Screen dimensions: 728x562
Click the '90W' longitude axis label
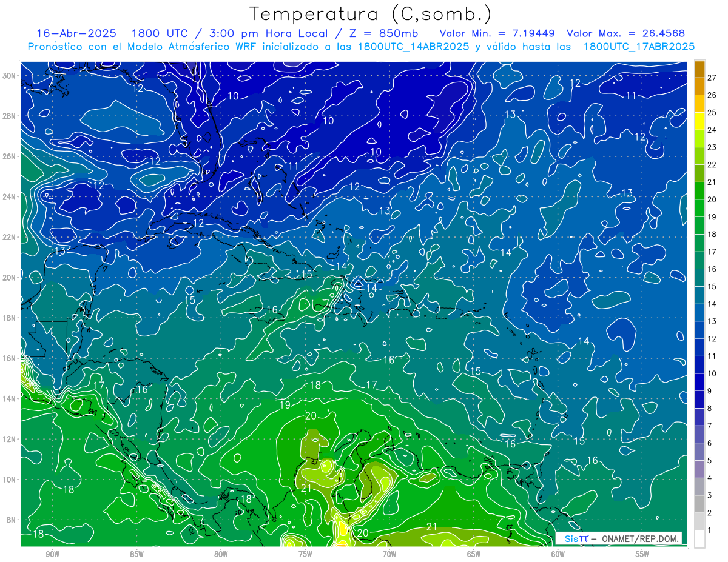(x=52, y=554)
